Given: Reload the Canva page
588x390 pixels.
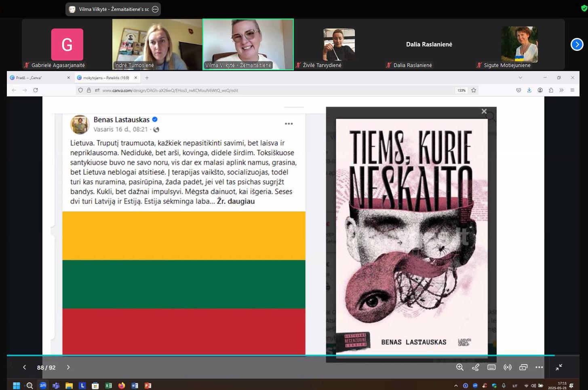Looking at the screenshot, I should pyautogui.click(x=36, y=90).
